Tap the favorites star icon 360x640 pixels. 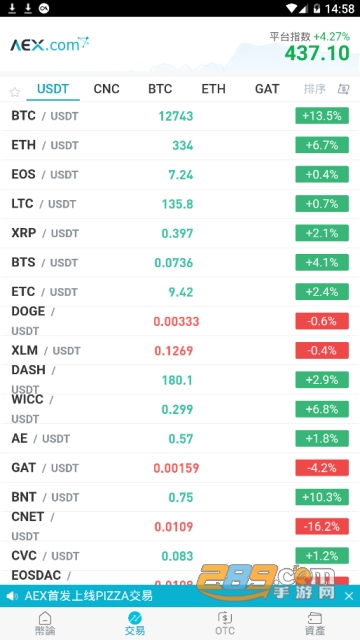[15, 92]
